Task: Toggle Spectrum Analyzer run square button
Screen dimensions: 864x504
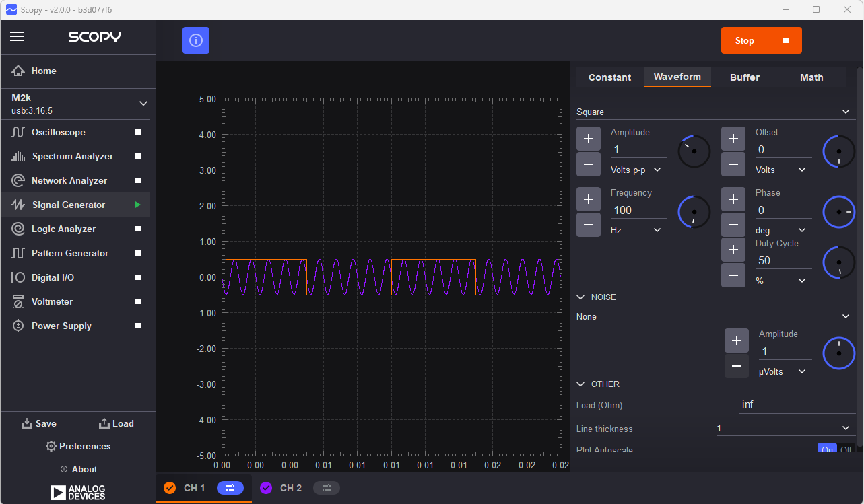Action: coord(138,156)
